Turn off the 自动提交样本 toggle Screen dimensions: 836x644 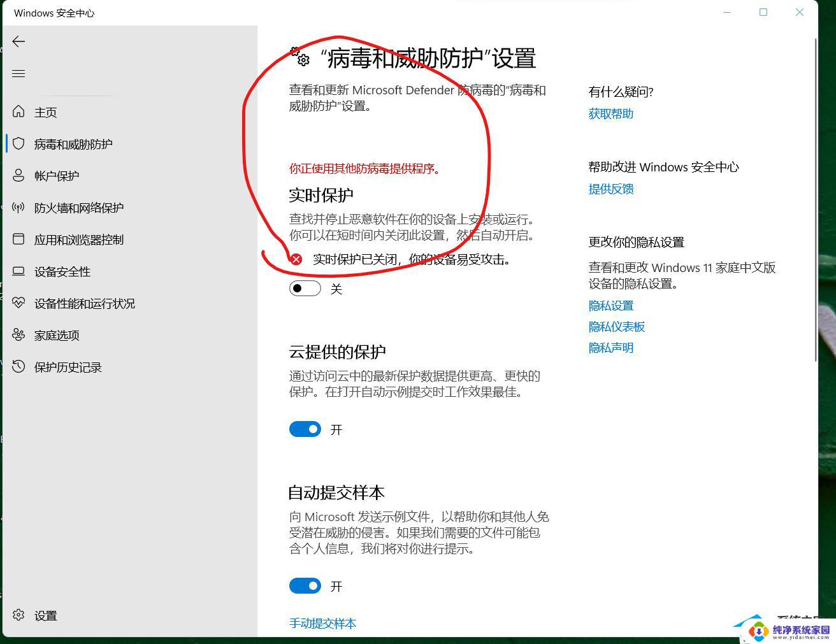pos(305,586)
